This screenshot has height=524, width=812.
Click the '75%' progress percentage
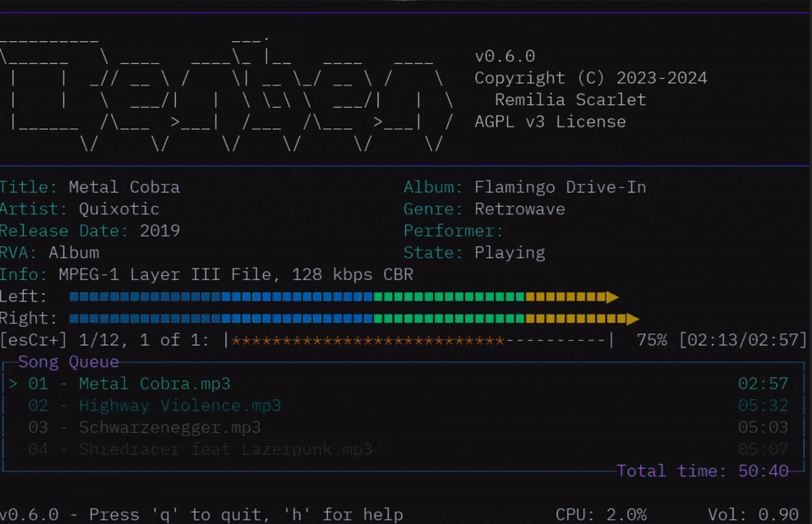click(652, 340)
